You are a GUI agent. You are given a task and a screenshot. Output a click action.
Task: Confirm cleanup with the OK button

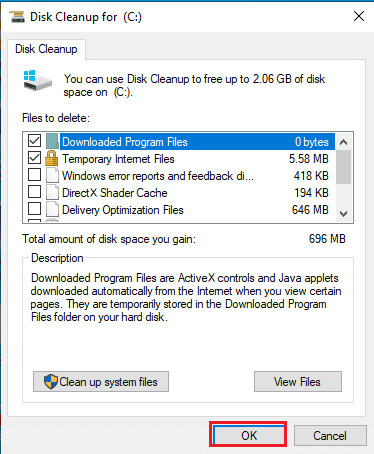click(x=248, y=434)
